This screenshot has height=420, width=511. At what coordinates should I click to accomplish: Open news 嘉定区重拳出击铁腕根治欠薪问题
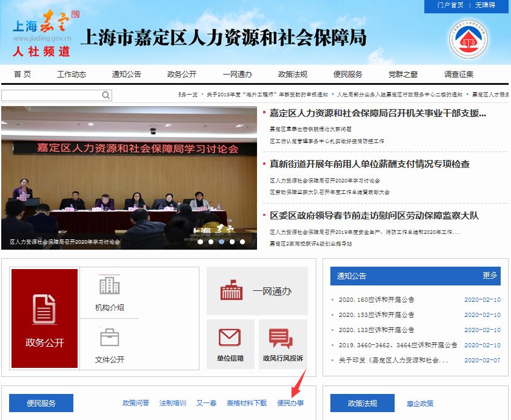(x=310, y=129)
